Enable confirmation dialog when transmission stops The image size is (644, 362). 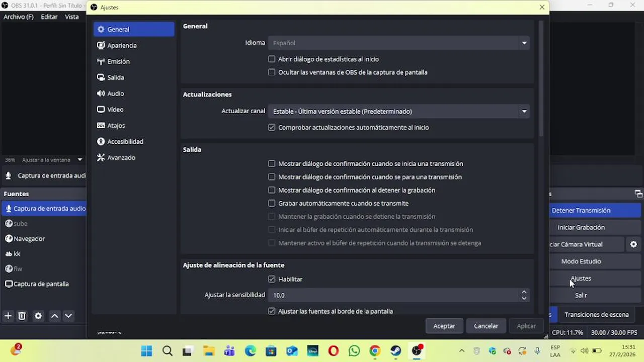[x=272, y=177]
